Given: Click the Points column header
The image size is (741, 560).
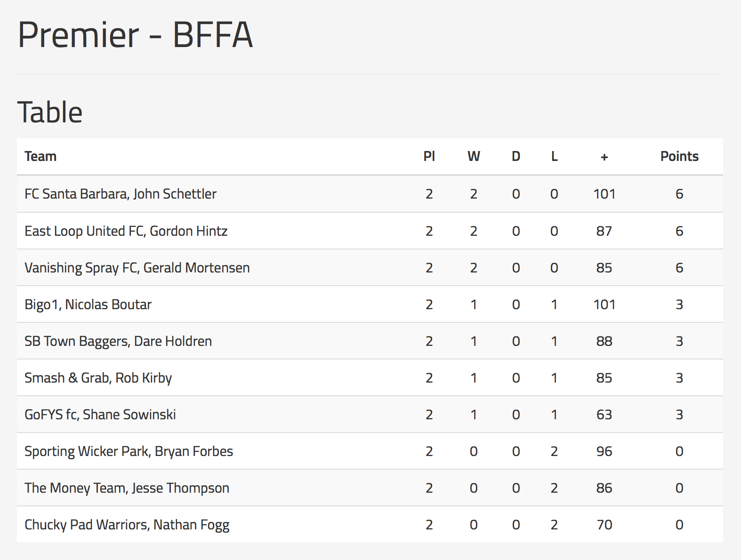Looking at the screenshot, I should tap(679, 156).
